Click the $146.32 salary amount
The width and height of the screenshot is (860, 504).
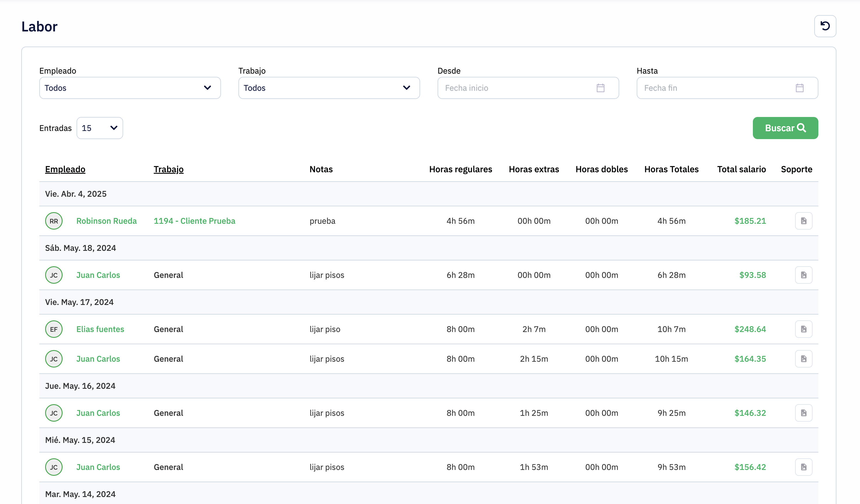pyautogui.click(x=750, y=413)
